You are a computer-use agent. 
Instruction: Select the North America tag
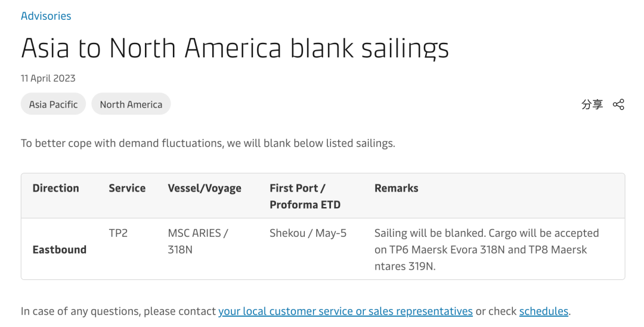point(131,104)
